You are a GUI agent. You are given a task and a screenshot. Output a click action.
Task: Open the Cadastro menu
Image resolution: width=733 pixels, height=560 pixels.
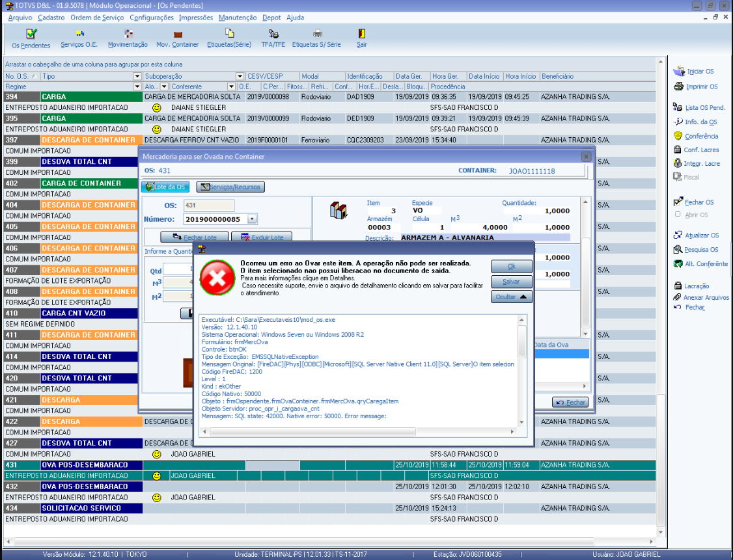tap(51, 18)
